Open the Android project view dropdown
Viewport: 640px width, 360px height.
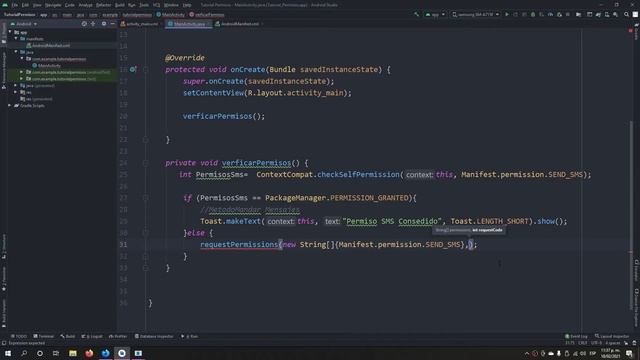point(24,24)
